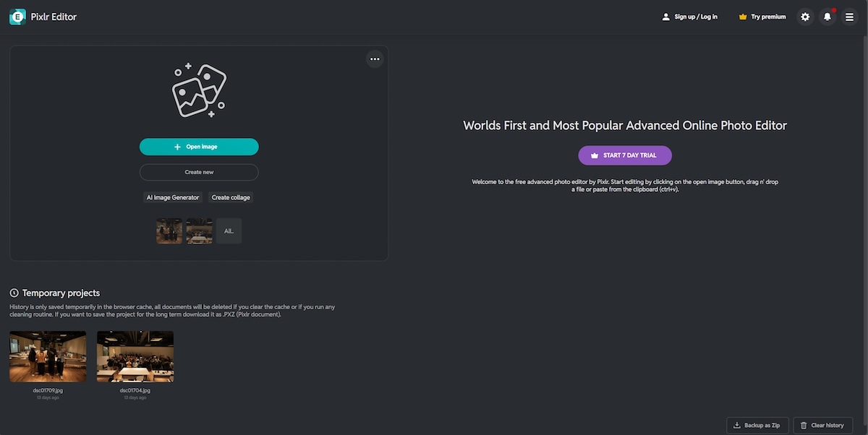This screenshot has height=435, width=868.
Task: Start the 7 day trial
Action: point(625,155)
